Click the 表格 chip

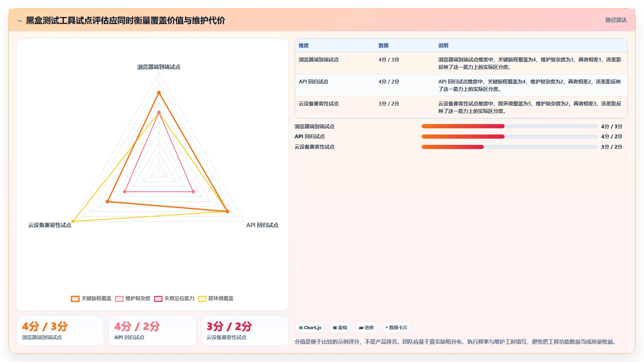tap(340, 328)
